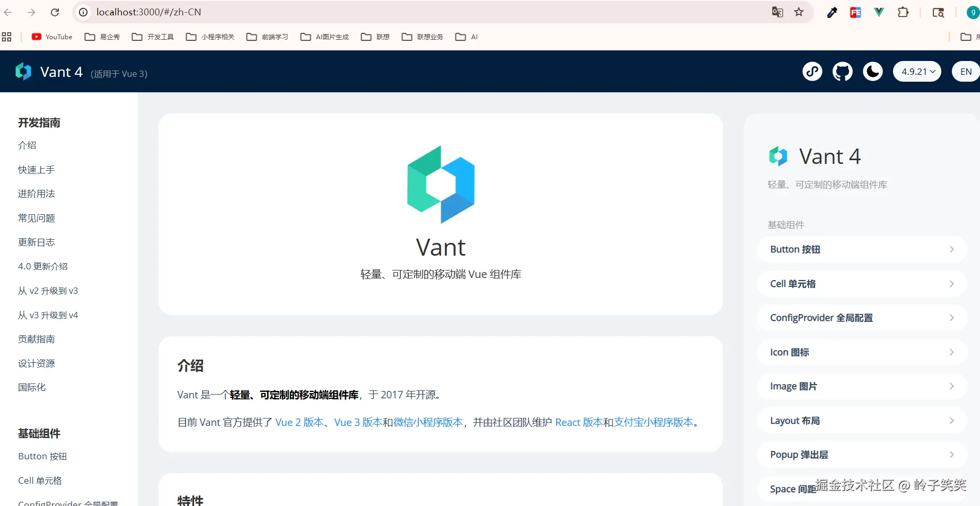Open 介绍 in the sidebar
Screen dimensions: 980x506
[27, 145]
